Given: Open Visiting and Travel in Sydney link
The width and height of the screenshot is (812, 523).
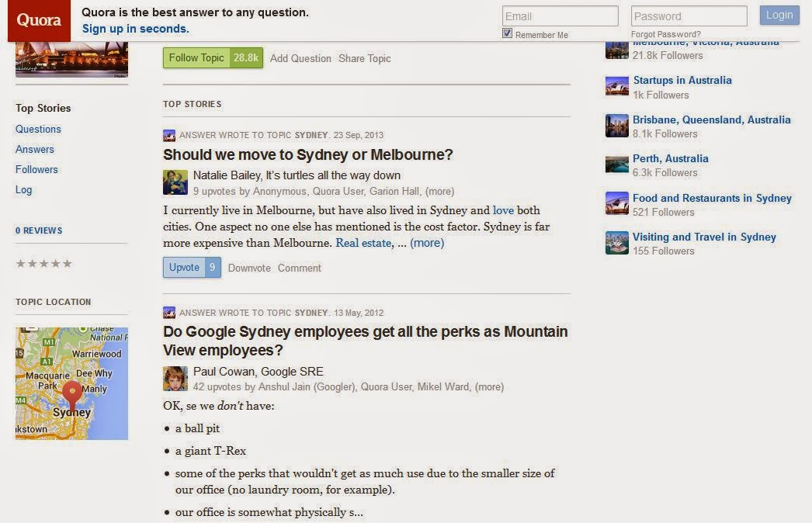Looking at the screenshot, I should click(x=704, y=237).
